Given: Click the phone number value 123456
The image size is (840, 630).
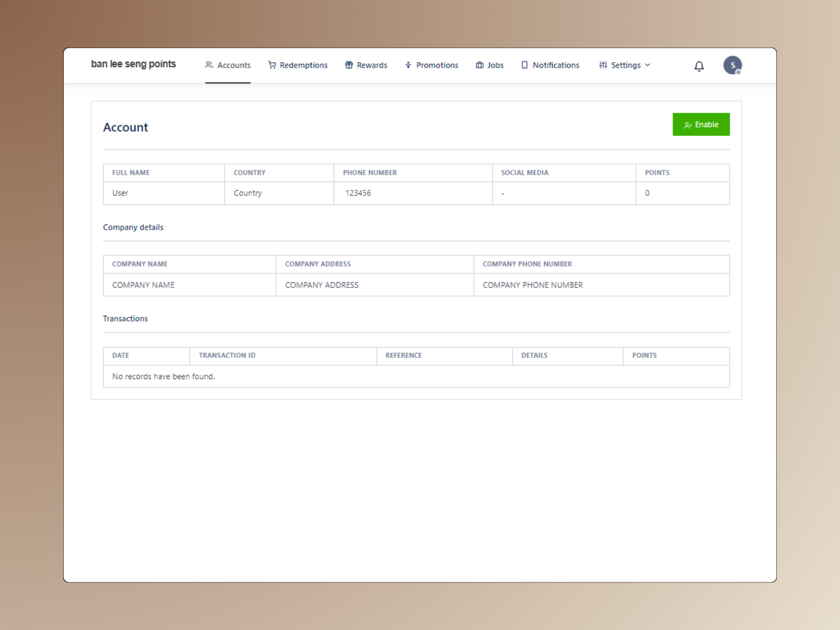Looking at the screenshot, I should pyautogui.click(x=358, y=193).
